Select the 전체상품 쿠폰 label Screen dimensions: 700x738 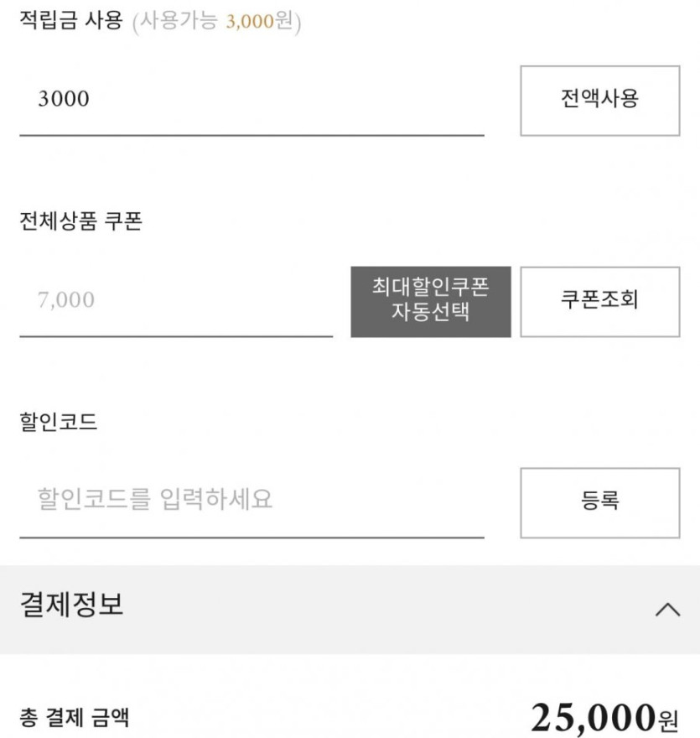tap(80, 222)
